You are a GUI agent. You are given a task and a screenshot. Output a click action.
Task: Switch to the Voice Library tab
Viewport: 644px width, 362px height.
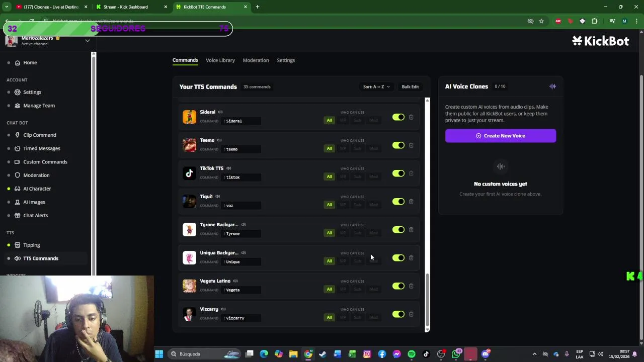(220, 60)
